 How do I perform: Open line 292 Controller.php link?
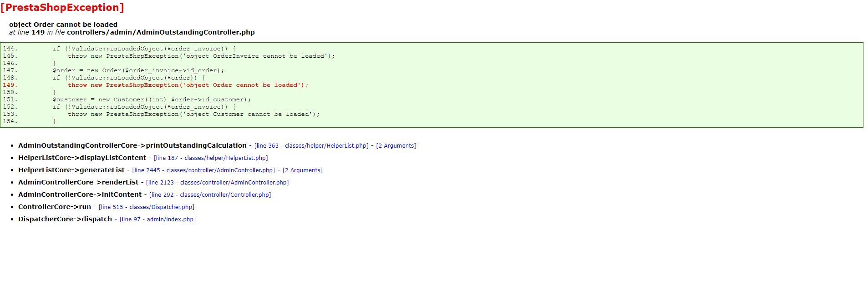[x=210, y=195]
